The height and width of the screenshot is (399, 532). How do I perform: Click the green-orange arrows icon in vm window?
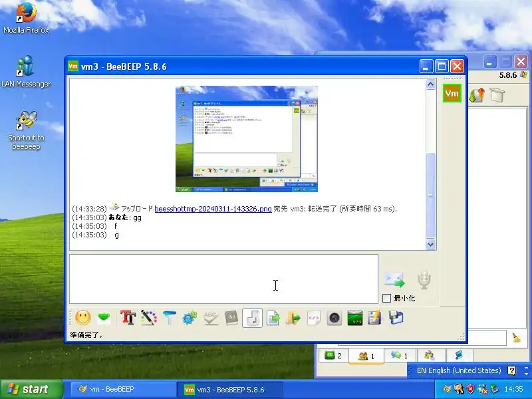point(476,95)
